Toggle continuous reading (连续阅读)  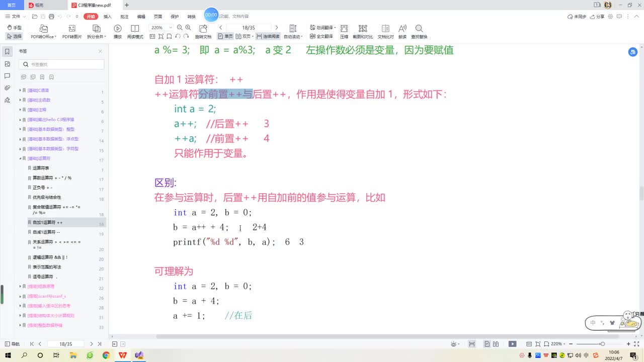pyautogui.click(x=268, y=36)
